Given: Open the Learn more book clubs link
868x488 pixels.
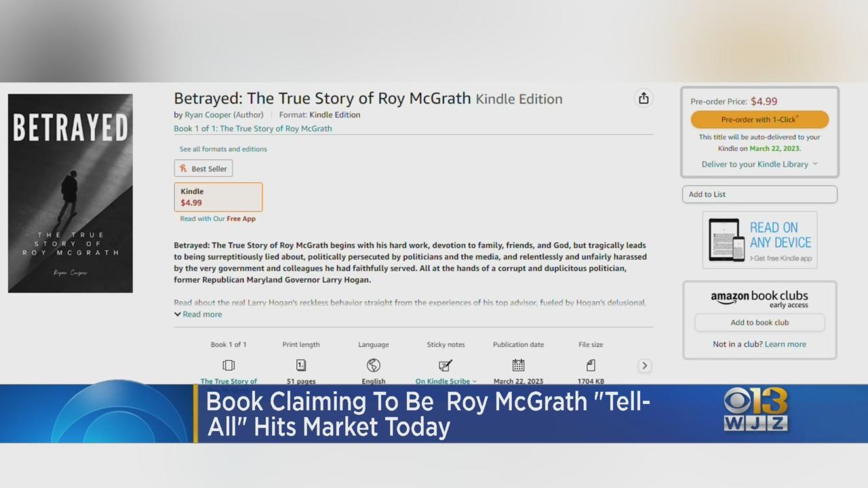Looking at the screenshot, I should 785,344.
